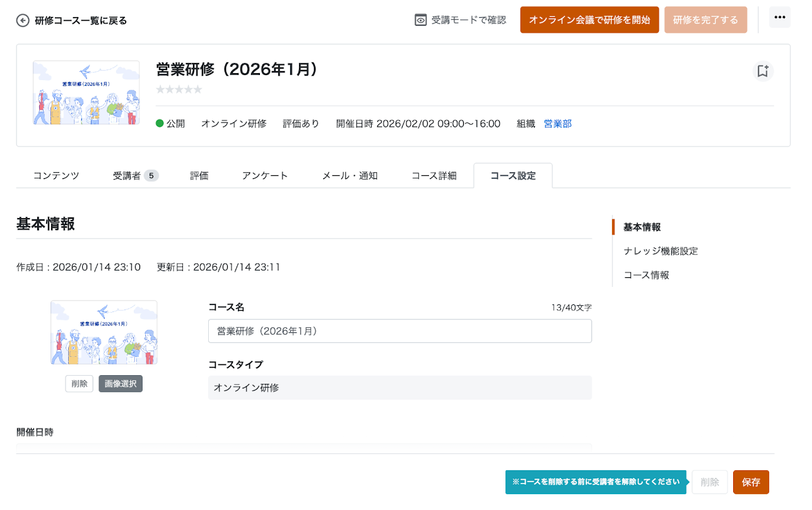This screenshot has width=812, height=510.
Task: Switch to the アンケート tab
Action: pyautogui.click(x=265, y=176)
